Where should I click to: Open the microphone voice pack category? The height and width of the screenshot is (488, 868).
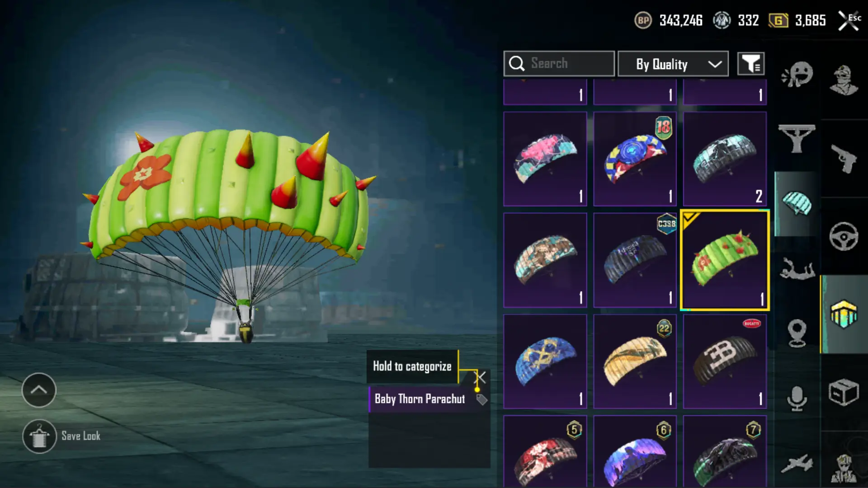(797, 398)
